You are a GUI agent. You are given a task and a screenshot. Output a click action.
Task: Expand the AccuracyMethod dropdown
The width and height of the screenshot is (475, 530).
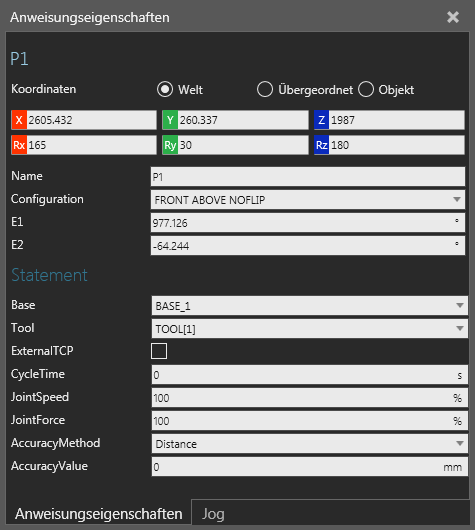coord(310,443)
